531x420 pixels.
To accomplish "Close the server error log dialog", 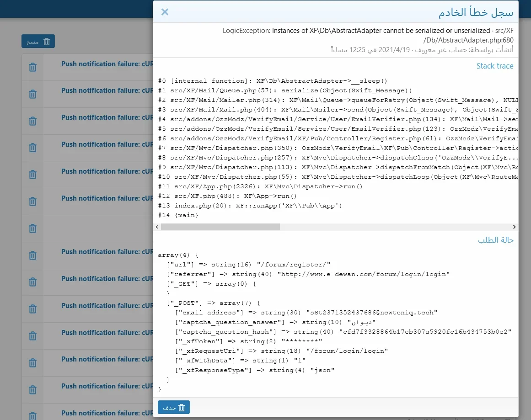I will coord(165,12).
